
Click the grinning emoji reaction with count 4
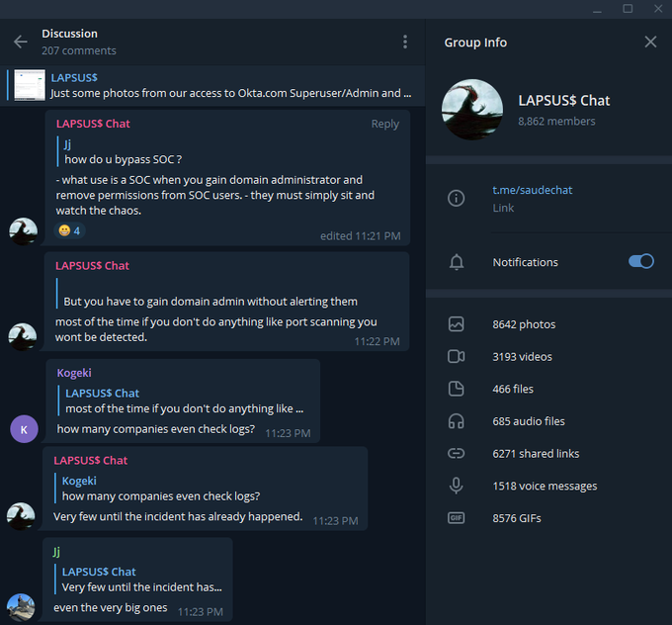click(x=69, y=230)
